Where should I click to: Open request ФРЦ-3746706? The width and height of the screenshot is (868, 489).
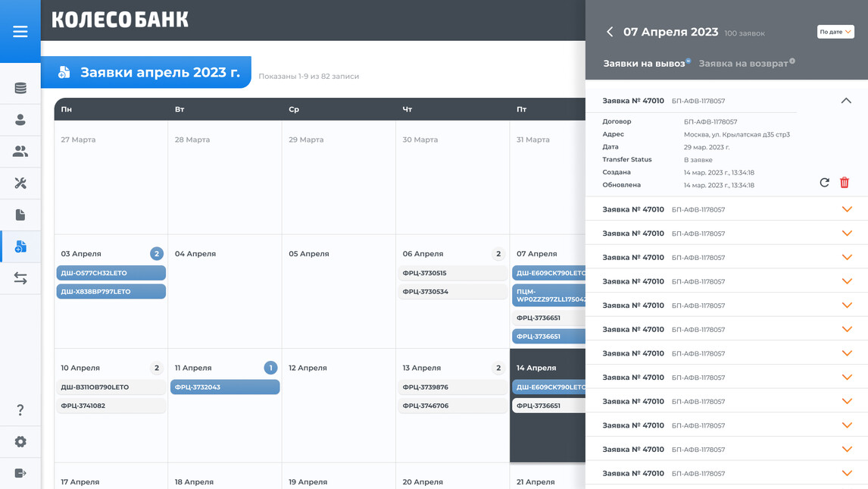[x=452, y=406]
